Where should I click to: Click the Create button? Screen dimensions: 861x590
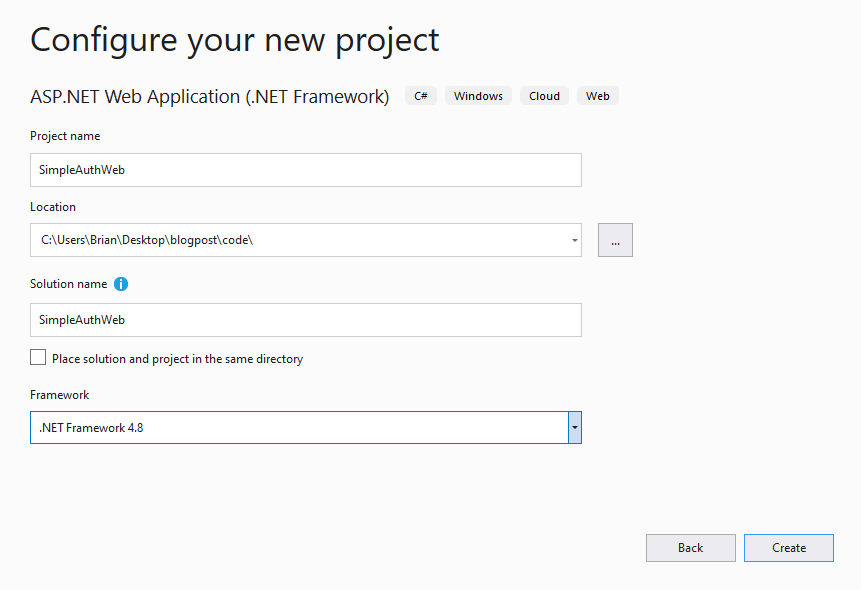789,548
